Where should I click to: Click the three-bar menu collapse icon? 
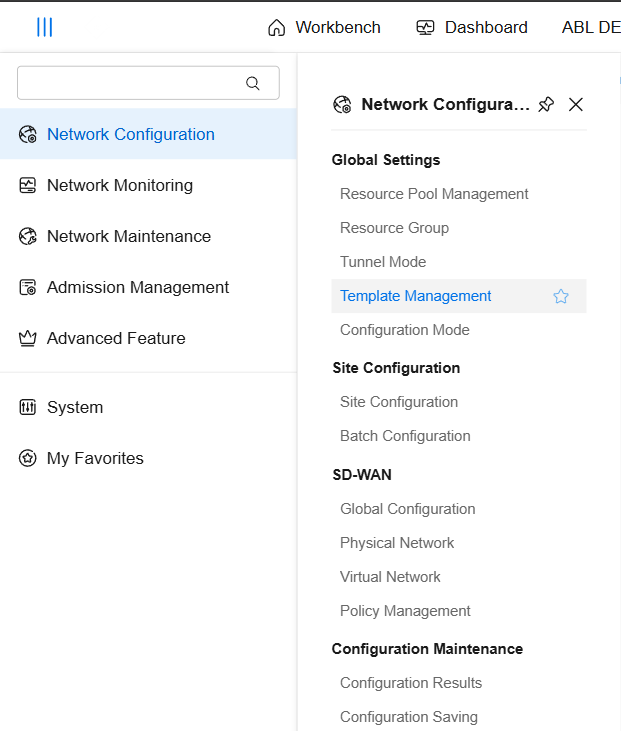click(44, 27)
